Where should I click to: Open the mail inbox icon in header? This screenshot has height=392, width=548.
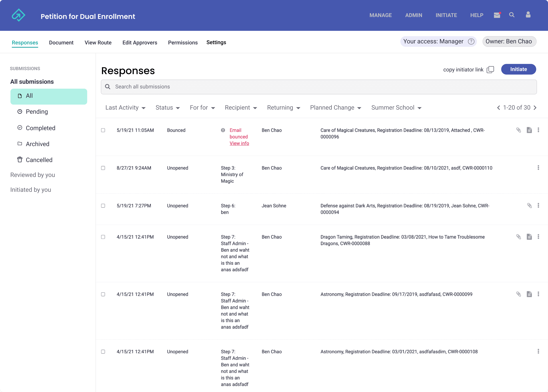click(x=497, y=15)
